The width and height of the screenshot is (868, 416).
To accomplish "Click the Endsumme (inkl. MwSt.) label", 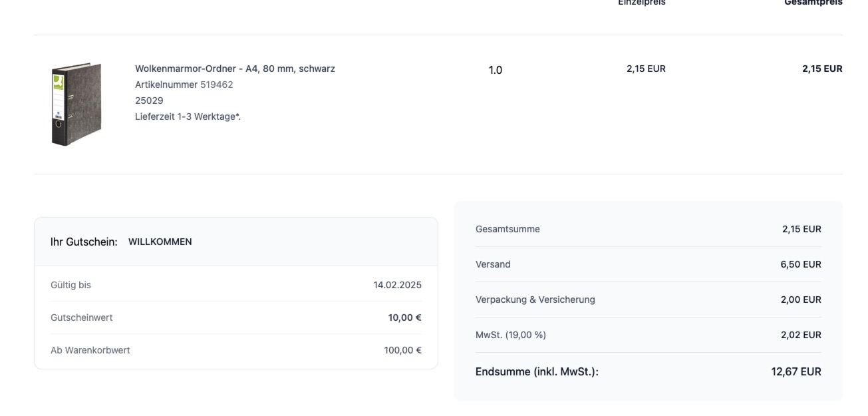I will pyautogui.click(x=537, y=372).
